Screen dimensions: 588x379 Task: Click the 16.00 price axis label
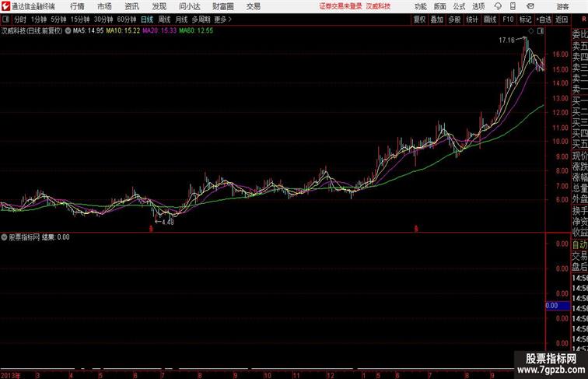560,54
